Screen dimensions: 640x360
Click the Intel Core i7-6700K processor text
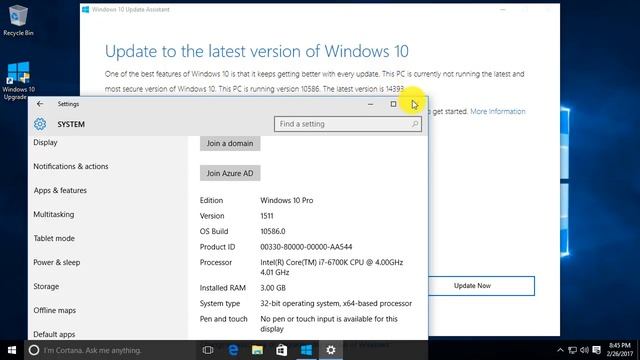click(x=332, y=267)
